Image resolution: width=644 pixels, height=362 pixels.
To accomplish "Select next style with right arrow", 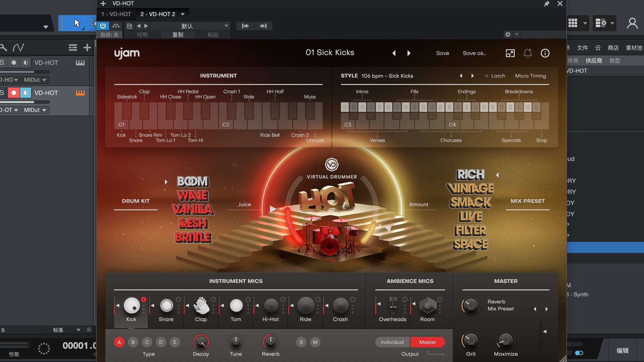I will pyautogui.click(x=473, y=76).
